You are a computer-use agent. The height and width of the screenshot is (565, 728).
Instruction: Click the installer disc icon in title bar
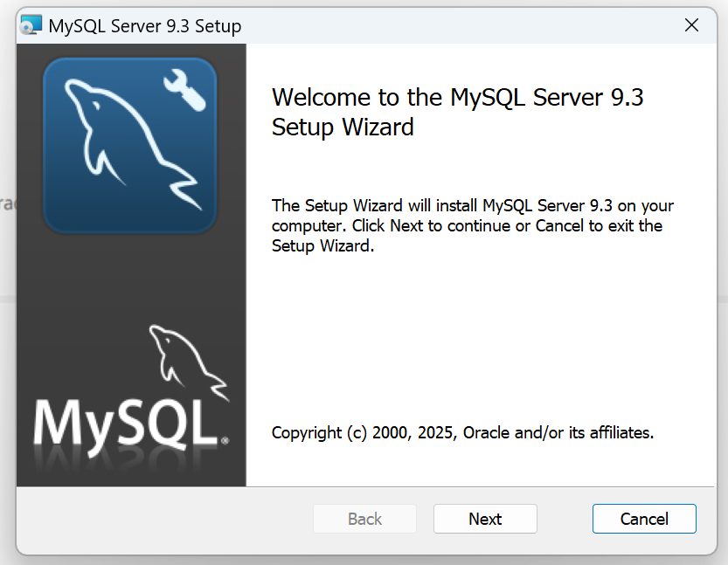(31, 25)
